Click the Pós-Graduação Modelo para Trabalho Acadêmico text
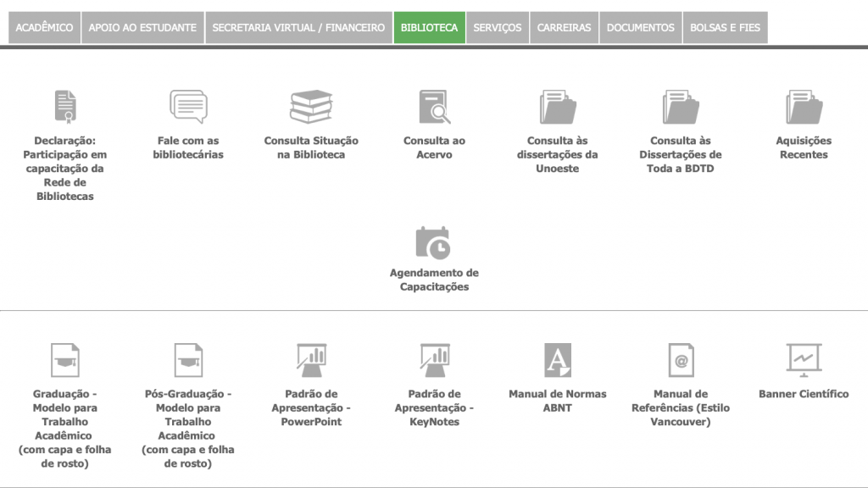Image resolution: width=868 pixels, height=488 pixels. tap(188, 428)
